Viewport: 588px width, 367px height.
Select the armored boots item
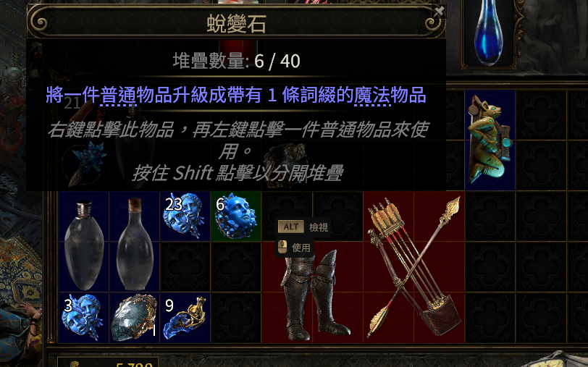(312, 292)
